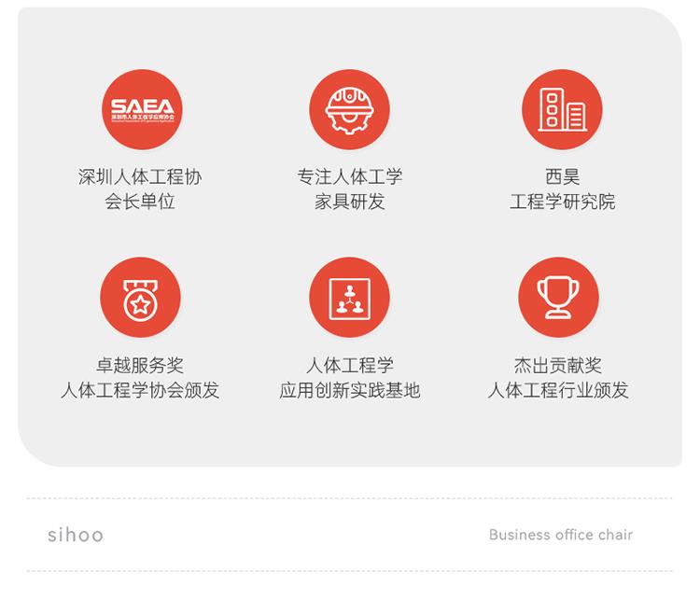
Task: Select the 深圳人体工程协 heading text
Action: (140, 176)
